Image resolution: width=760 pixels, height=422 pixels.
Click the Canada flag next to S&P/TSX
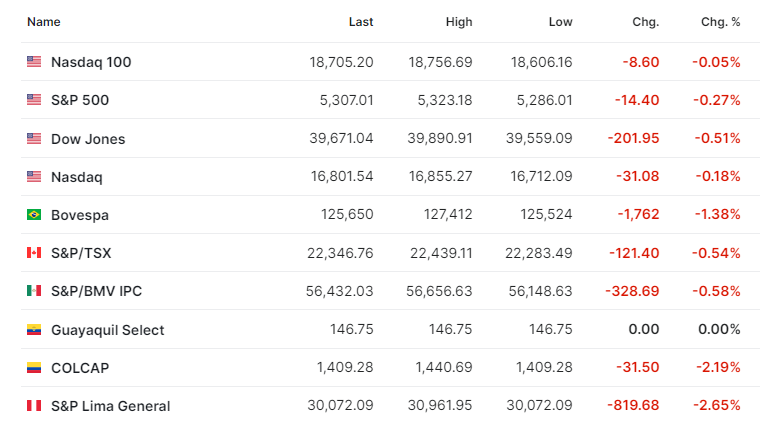[34, 252]
